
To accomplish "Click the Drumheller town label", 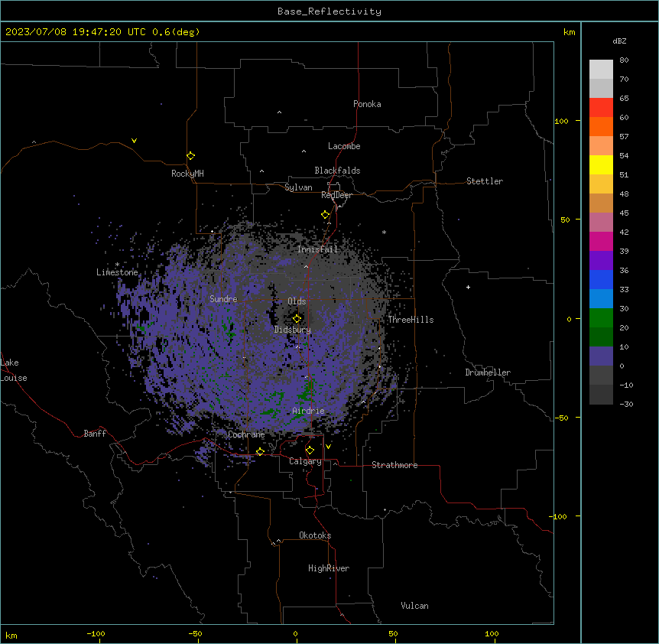I will click(x=488, y=372).
